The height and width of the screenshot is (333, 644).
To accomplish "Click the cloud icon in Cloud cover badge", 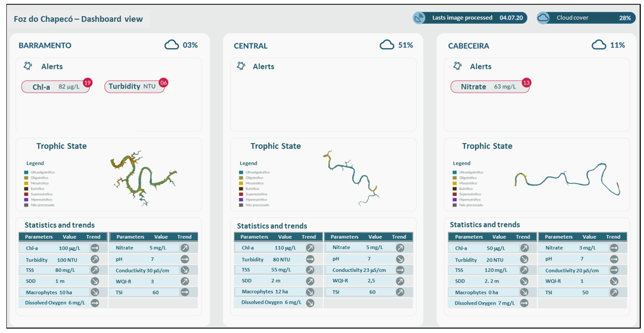I will click(x=543, y=18).
